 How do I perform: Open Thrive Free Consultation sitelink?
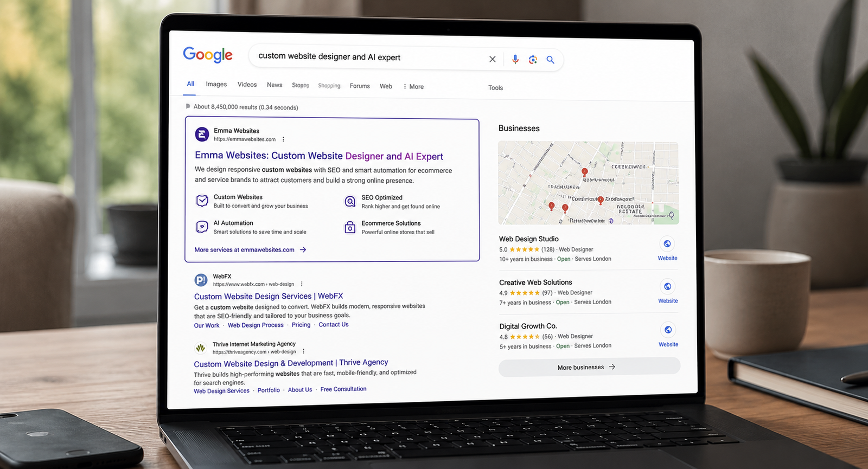(343, 389)
